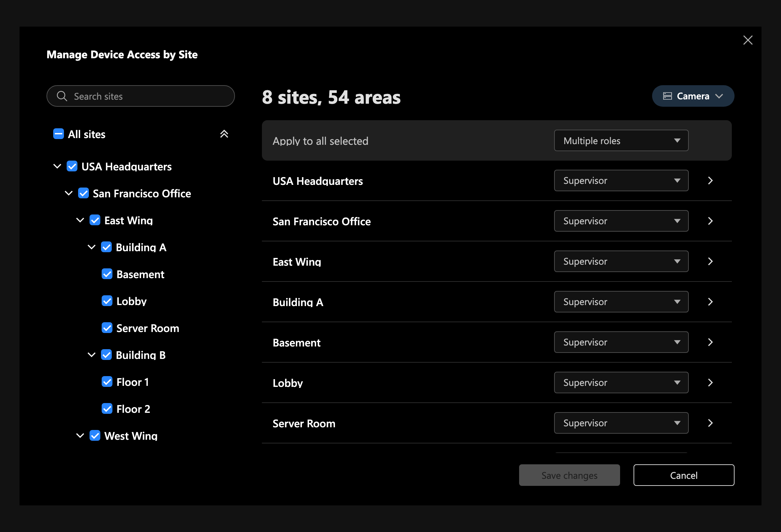
Task: Open the Multiple roles dropdown
Action: point(621,141)
